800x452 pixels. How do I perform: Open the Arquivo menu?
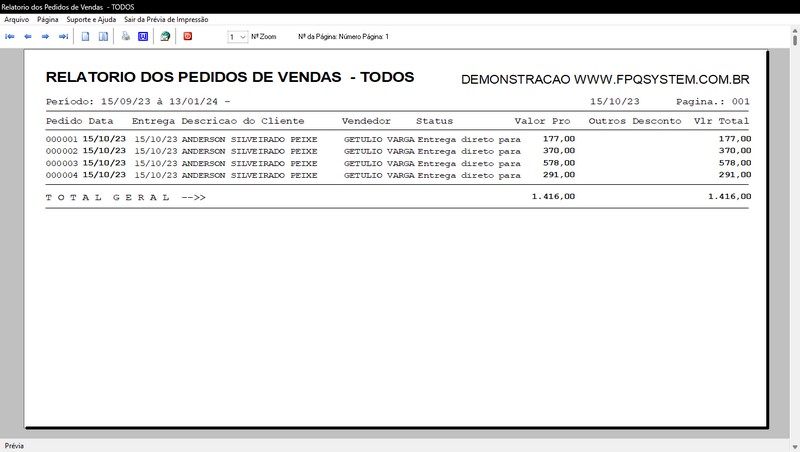[x=16, y=19]
